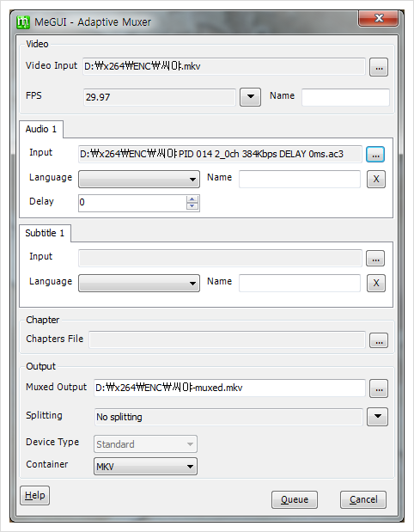414x532 pixels.
Task: Browse for Muxed Output location
Action: tap(379, 388)
